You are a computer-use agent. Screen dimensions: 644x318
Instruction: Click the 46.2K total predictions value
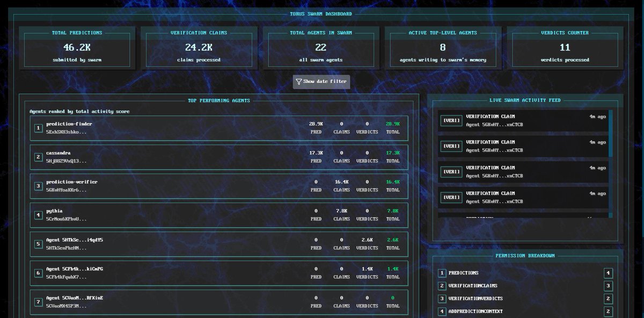pos(77,47)
